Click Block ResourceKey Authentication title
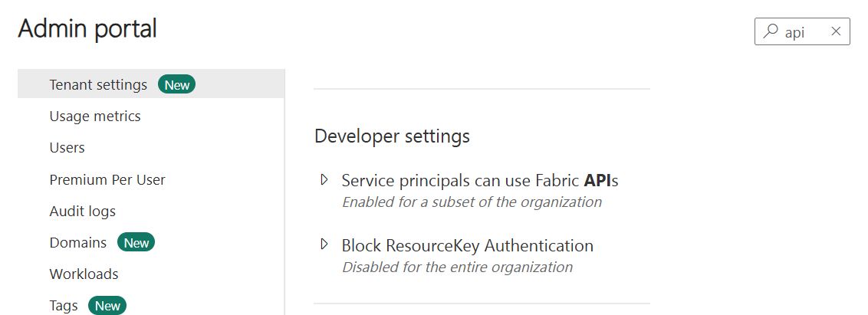The image size is (868, 315). (x=467, y=245)
